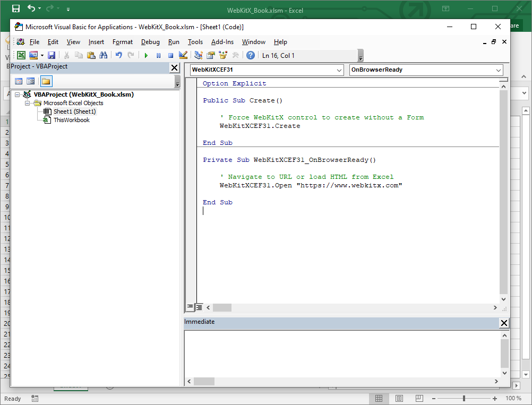532x405 pixels.
Task: Open the Properties Window toolbar icon
Action: pos(211,55)
